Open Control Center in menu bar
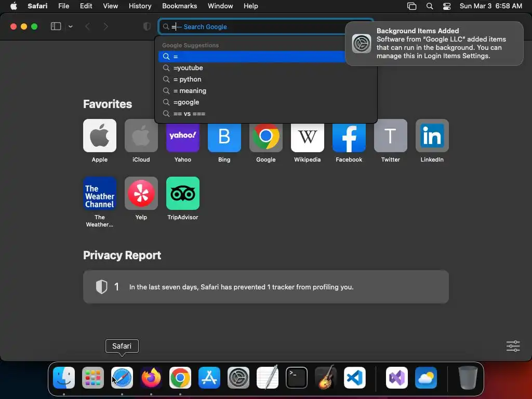The height and width of the screenshot is (399, 532). pos(447,6)
